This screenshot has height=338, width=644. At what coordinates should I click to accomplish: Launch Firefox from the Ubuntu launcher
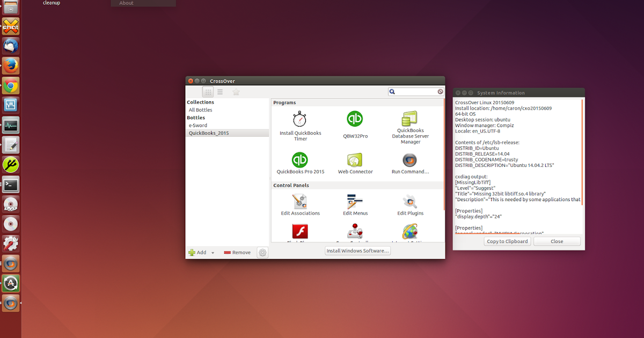pos(11,65)
